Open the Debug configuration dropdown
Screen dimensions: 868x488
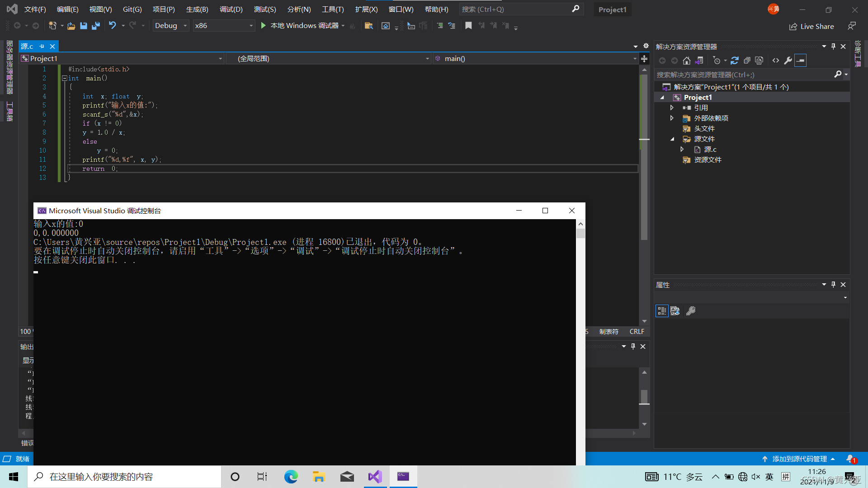tap(171, 26)
